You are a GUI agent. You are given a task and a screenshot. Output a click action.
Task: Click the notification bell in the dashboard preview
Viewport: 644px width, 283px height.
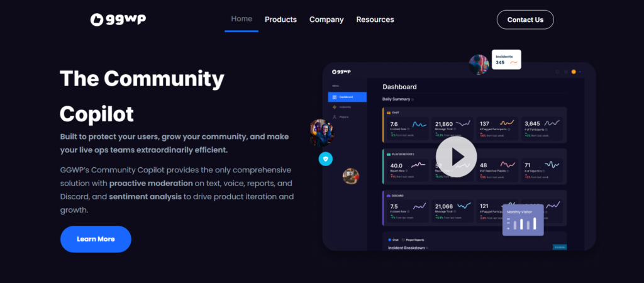(x=557, y=72)
